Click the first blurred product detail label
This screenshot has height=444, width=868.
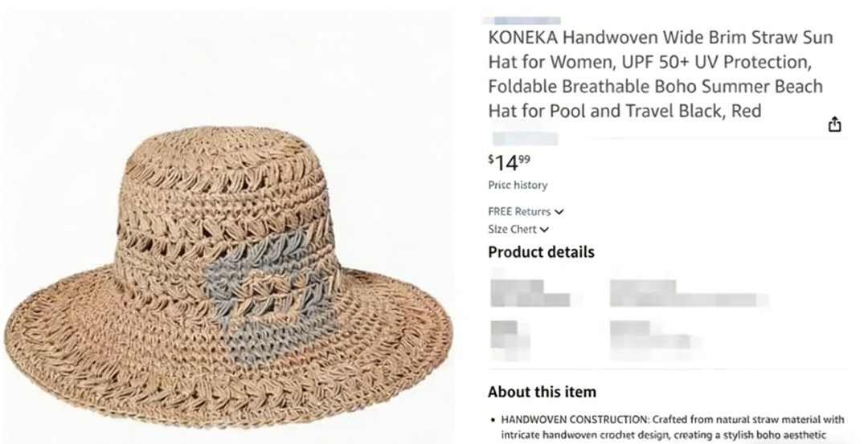529,292
